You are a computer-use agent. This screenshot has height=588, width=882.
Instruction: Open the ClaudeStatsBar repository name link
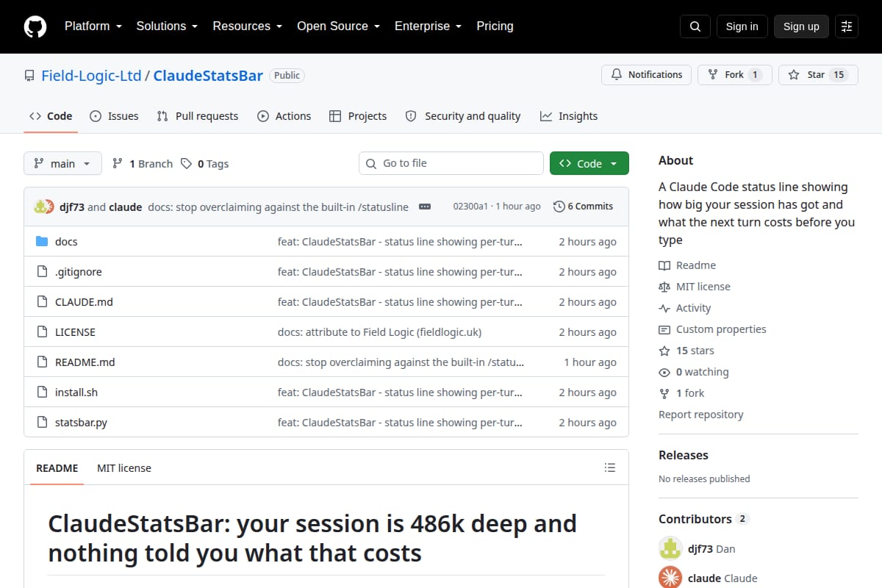coord(208,76)
